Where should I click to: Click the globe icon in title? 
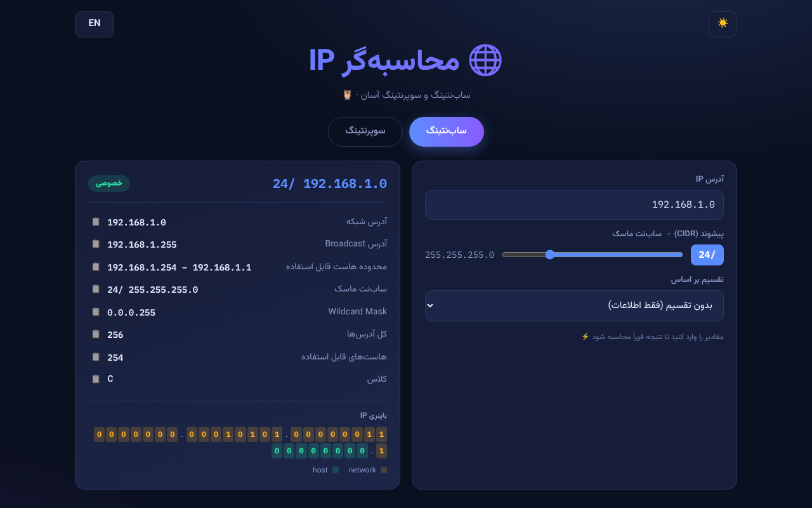485,60
